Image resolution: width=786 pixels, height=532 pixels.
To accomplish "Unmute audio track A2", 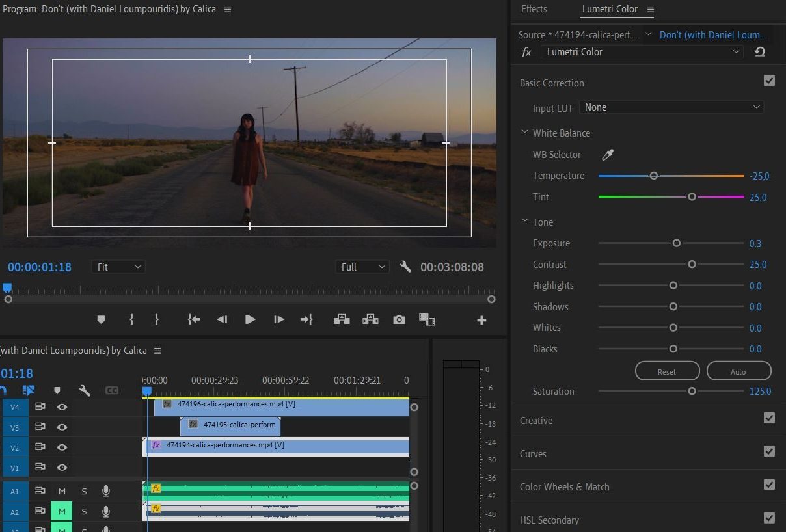I will pyautogui.click(x=62, y=512).
